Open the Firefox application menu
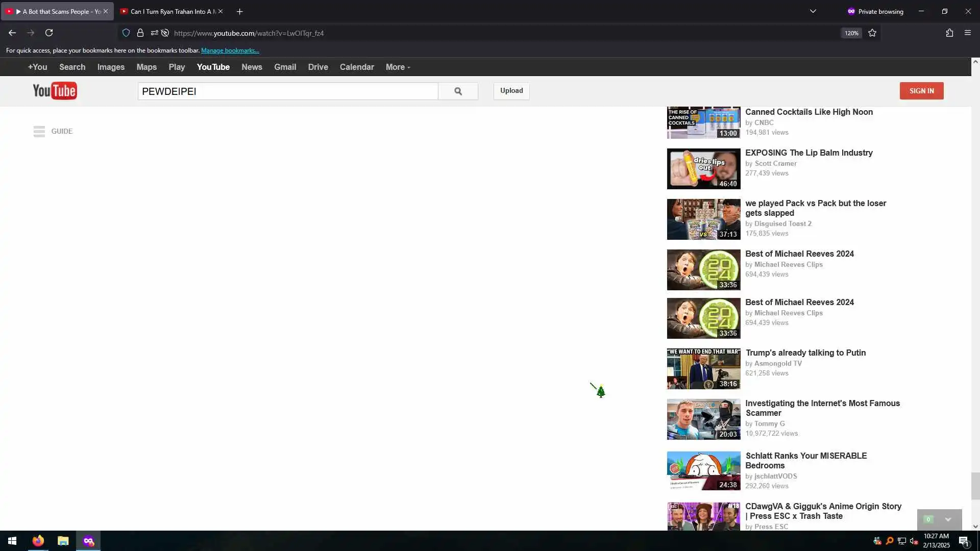Screen dimensions: 980x551 pyautogui.click(x=967, y=33)
